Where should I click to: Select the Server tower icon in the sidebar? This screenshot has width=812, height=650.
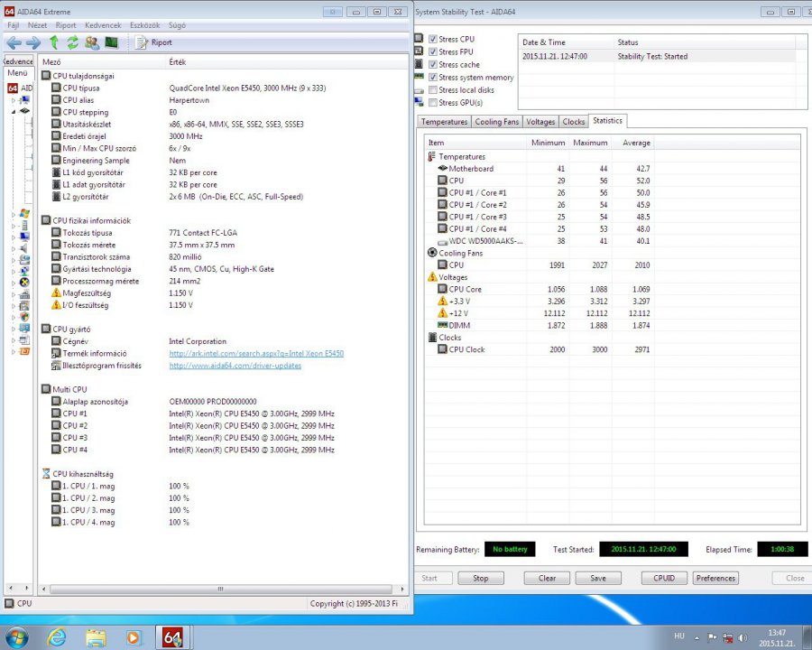pos(24,225)
